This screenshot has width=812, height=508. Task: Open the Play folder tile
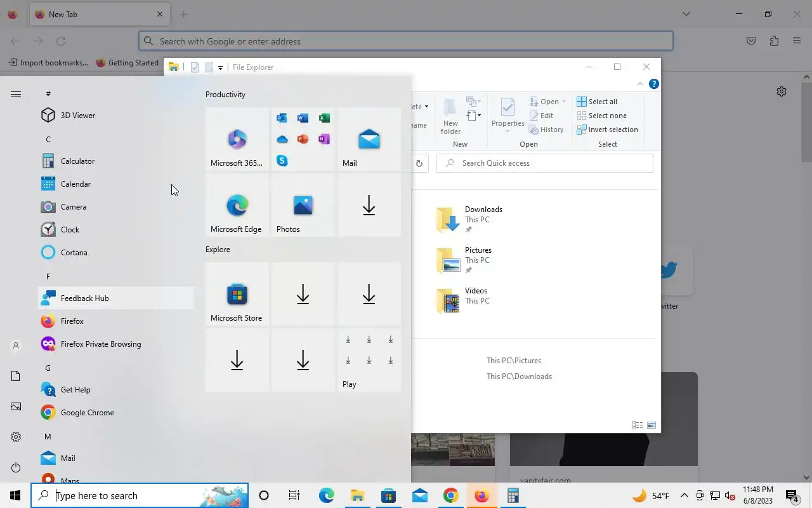(x=369, y=360)
